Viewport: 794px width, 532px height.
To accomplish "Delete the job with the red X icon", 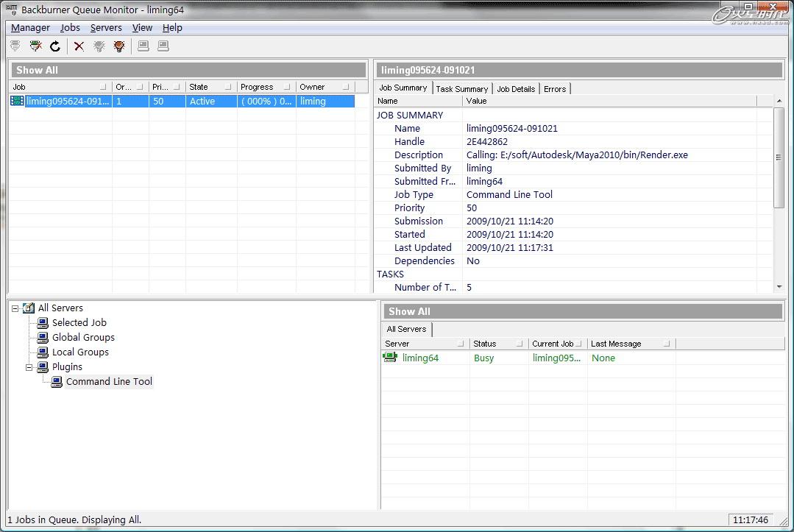I will point(79,46).
